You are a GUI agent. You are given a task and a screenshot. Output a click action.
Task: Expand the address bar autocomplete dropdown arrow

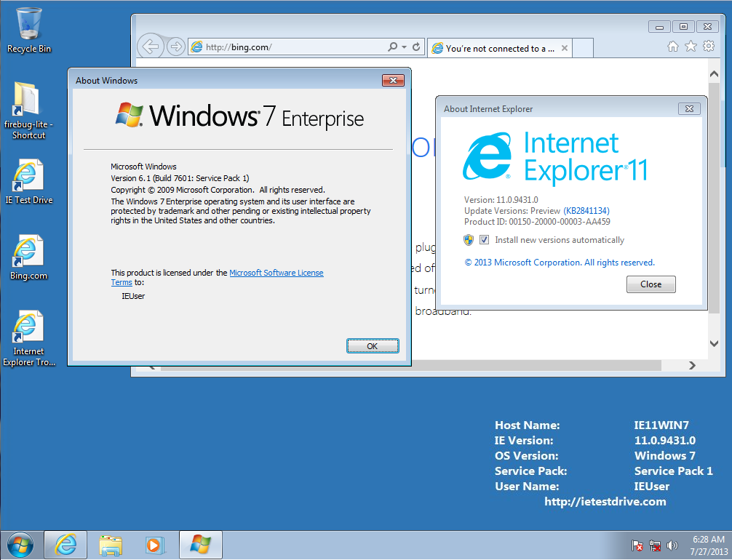coord(405,47)
